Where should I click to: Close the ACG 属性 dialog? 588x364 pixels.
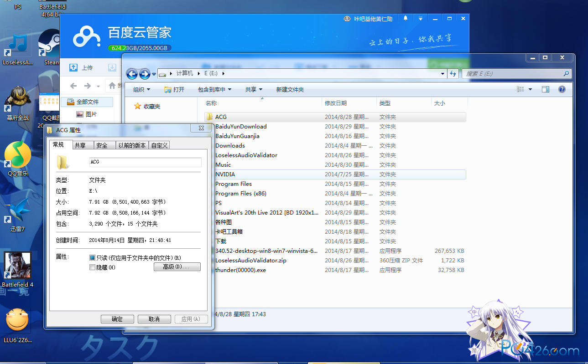click(x=201, y=128)
